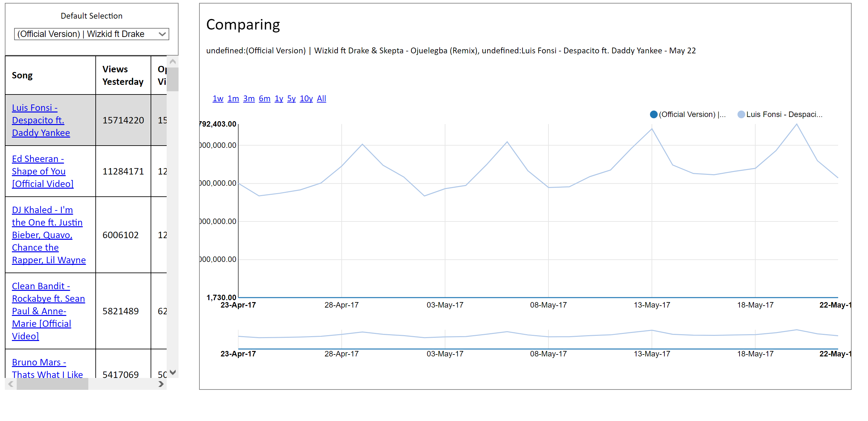
Task: Click table vertical scrollbar up arrow
Action: (x=172, y=61)
